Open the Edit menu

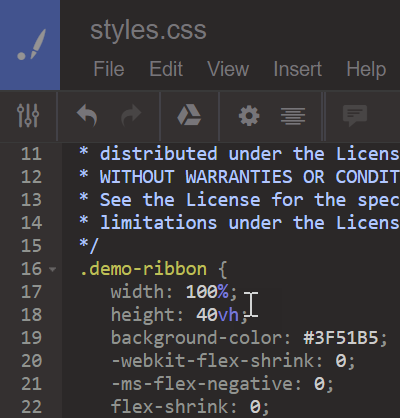(166, 69)
